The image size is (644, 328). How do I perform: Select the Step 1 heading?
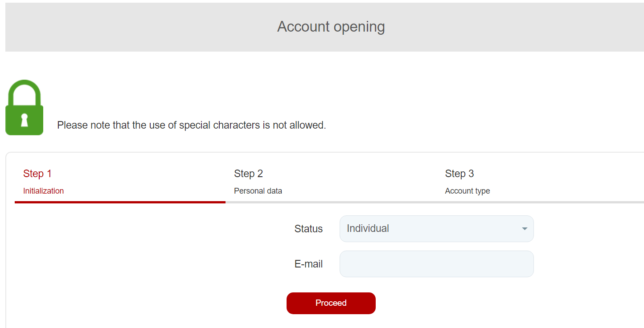37,174
